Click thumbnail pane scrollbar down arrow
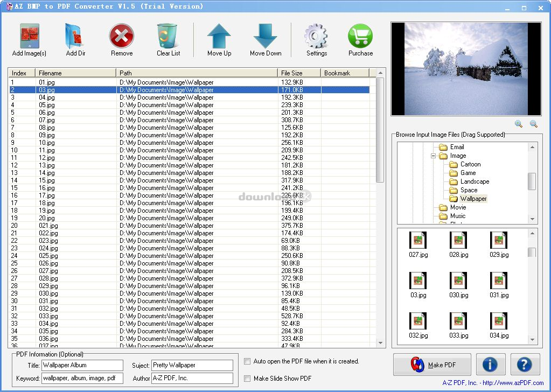The image size is (551, 392). coord(532,339)
